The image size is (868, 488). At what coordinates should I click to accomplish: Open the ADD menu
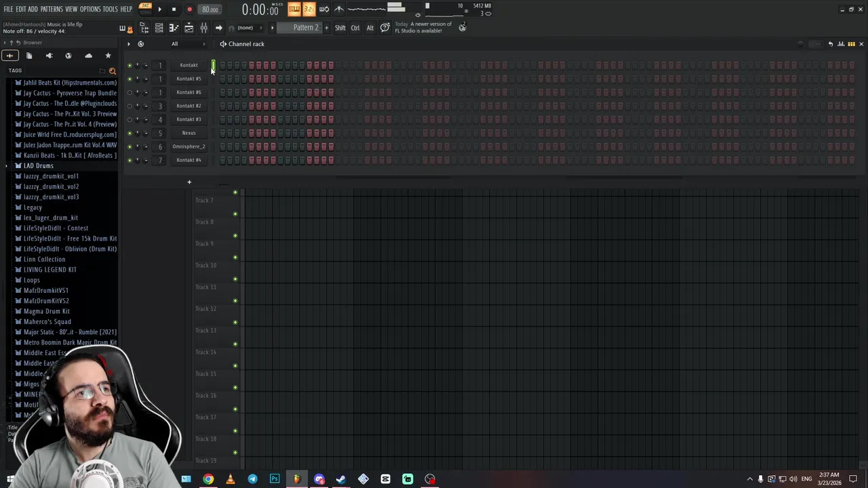point(33,9)
